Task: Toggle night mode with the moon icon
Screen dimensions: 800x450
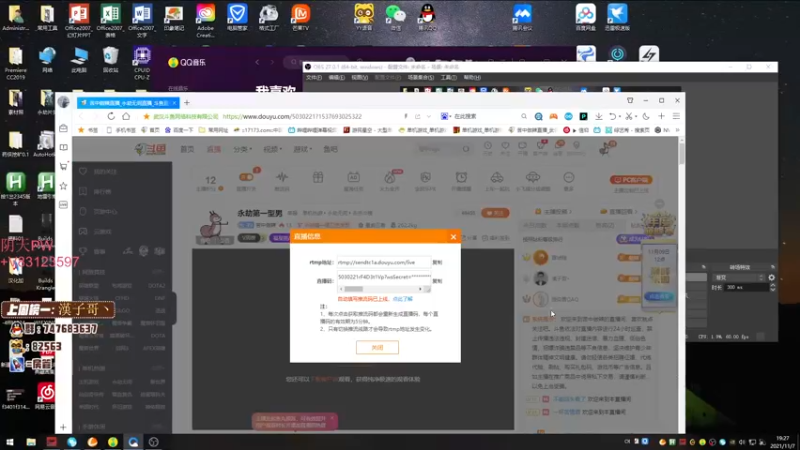Action: coord(646,116)
